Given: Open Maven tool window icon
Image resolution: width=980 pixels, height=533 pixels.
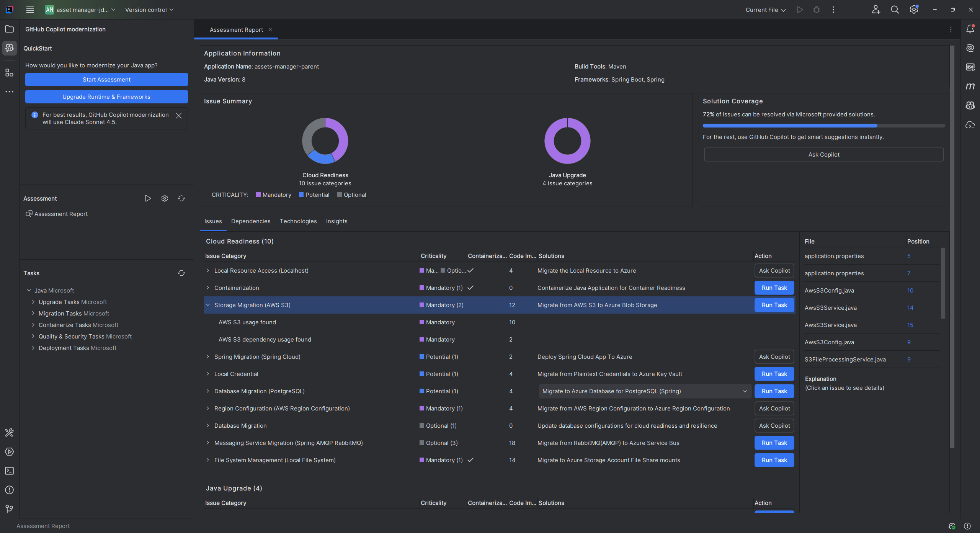Looking at the screenshot, I should click(970, 87).
